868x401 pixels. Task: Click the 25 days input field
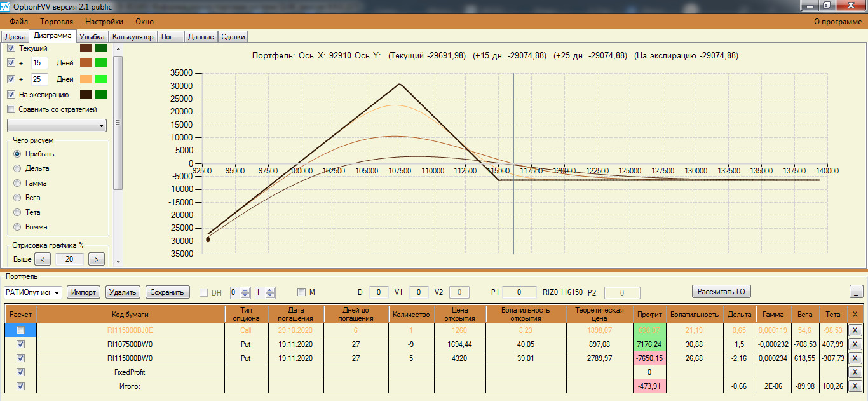point(39,79)
